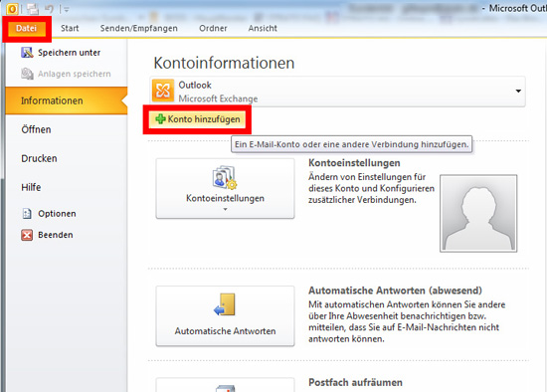
Task: Click the partially visible Postfach aufräumen button
Action: point(225,385)
